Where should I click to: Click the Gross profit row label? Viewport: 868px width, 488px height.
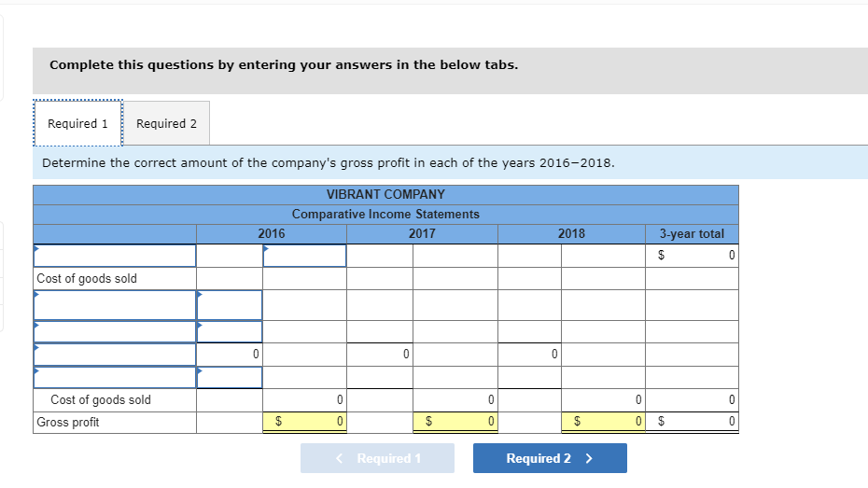pyautogui.click(x=67, y=422)
